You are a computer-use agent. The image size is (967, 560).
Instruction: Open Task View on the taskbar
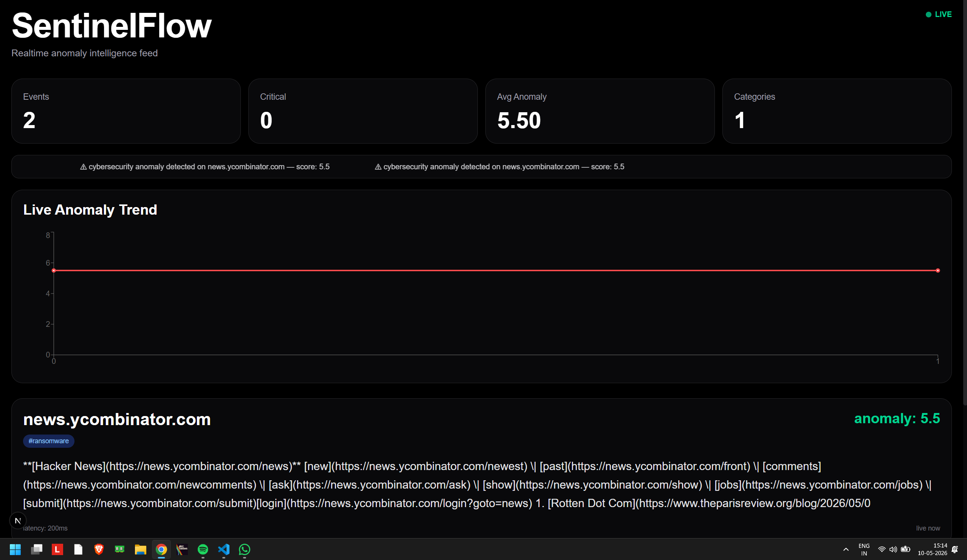tap(36, 549)
